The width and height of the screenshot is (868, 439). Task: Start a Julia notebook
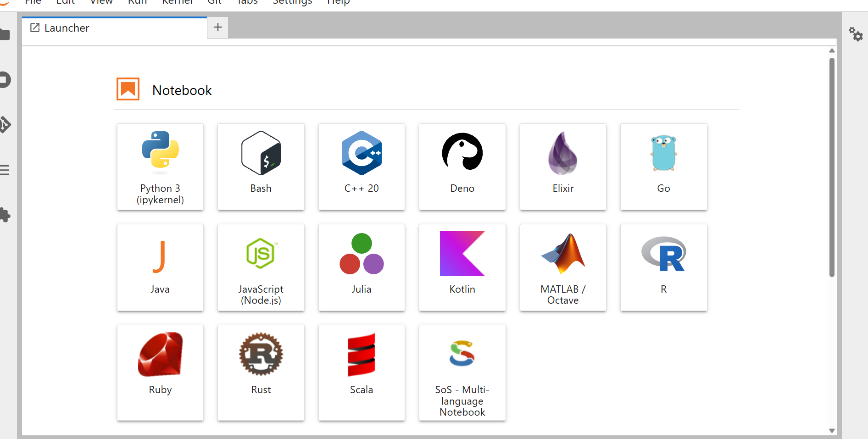pos(362,267)
